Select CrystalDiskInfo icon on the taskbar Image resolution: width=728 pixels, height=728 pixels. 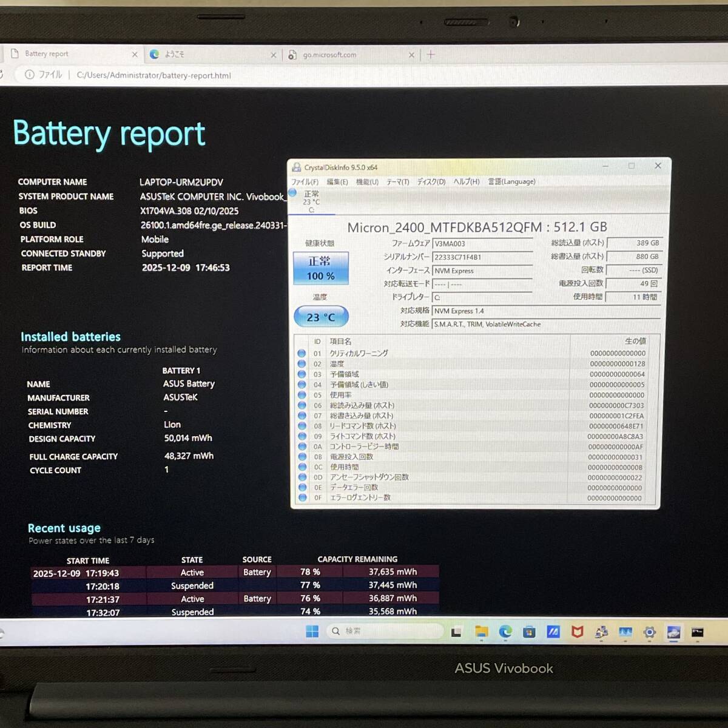click(673, 632)
